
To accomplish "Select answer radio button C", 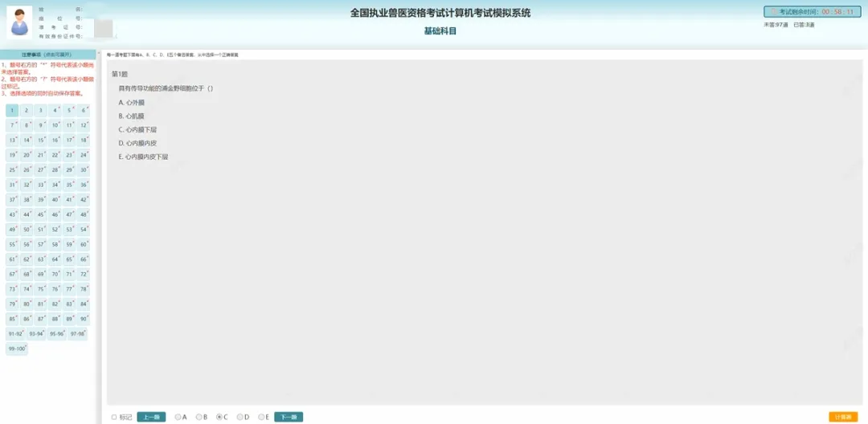I will pos(219,417).
